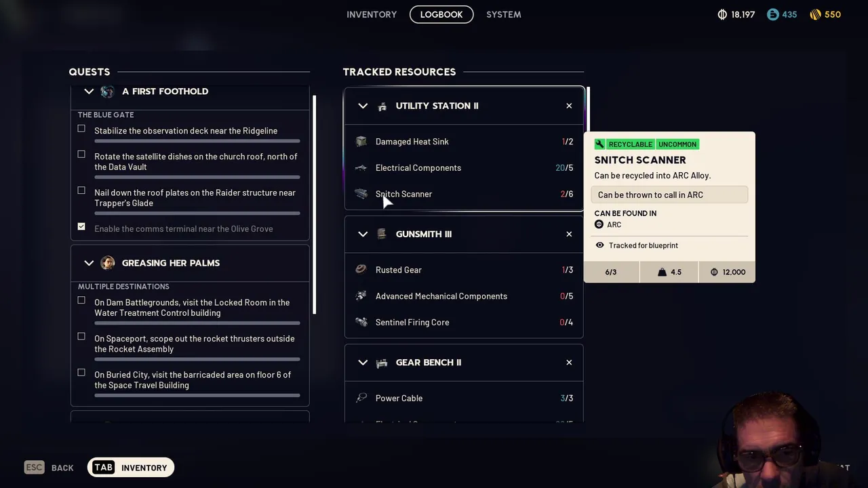The width and height of the screenshot is (868, 488).
Task: Collapse the Gunsmith III section
Action: point(363,234)
